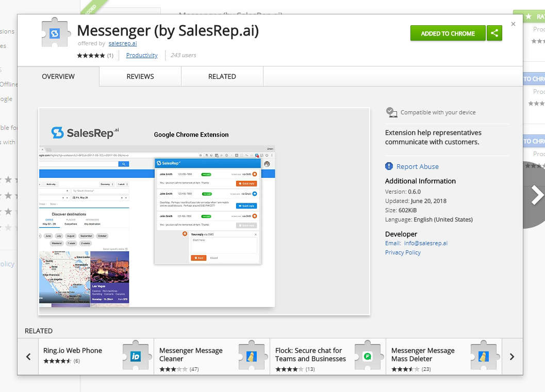
Task: Click the large next arrow in background page
Action: (537, 195)
